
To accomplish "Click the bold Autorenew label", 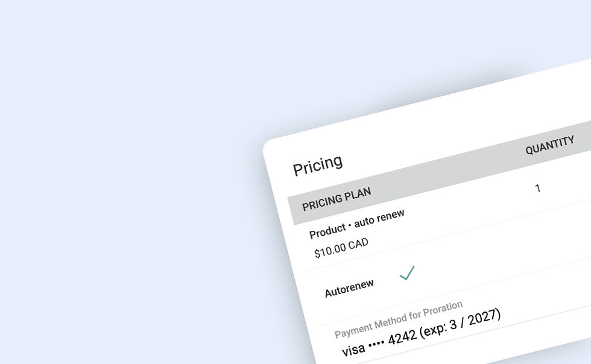I will (x=349, y=288).
